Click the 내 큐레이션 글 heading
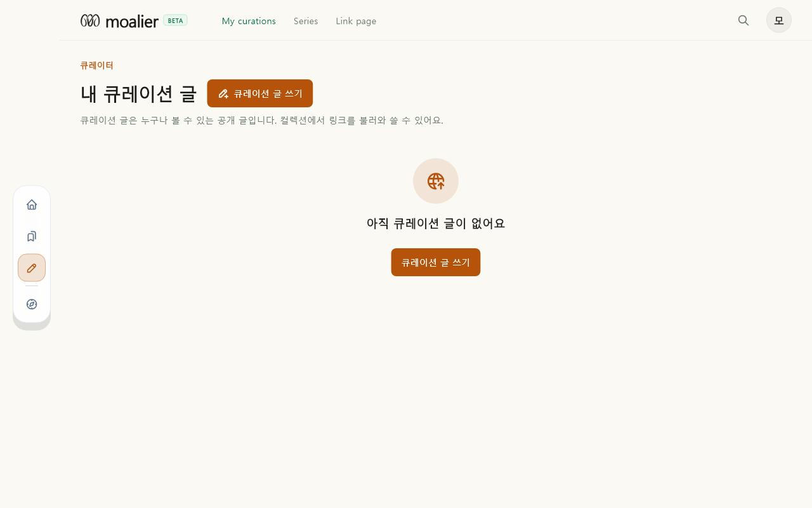Viewport: 812px width, 508px height. pyautogui.click(x=139, y=93)
